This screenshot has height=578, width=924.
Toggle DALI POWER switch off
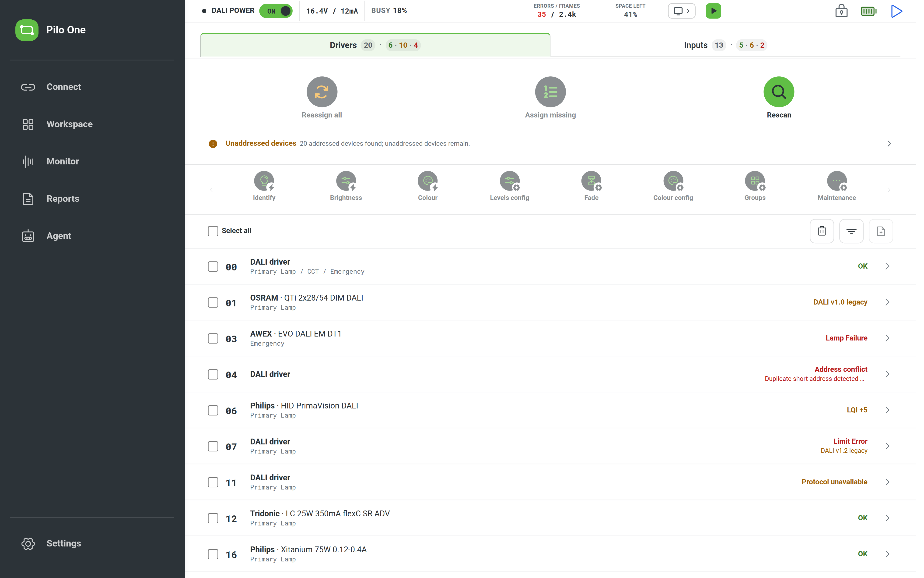tap(276, 11)
